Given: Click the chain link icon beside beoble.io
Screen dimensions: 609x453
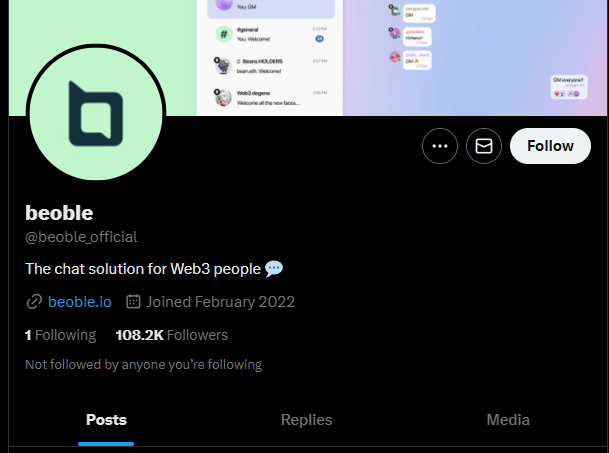Looking at the screenshot, I should [34, 302].
